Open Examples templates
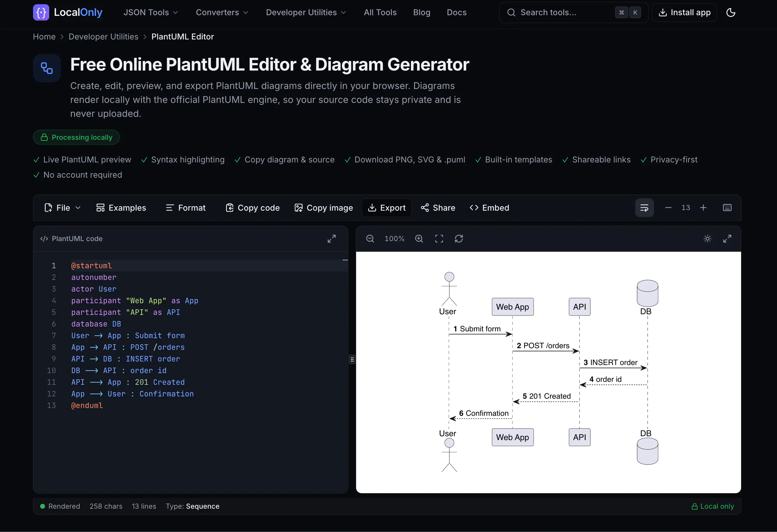Screen dimensions: 777x532 (121, 208)
